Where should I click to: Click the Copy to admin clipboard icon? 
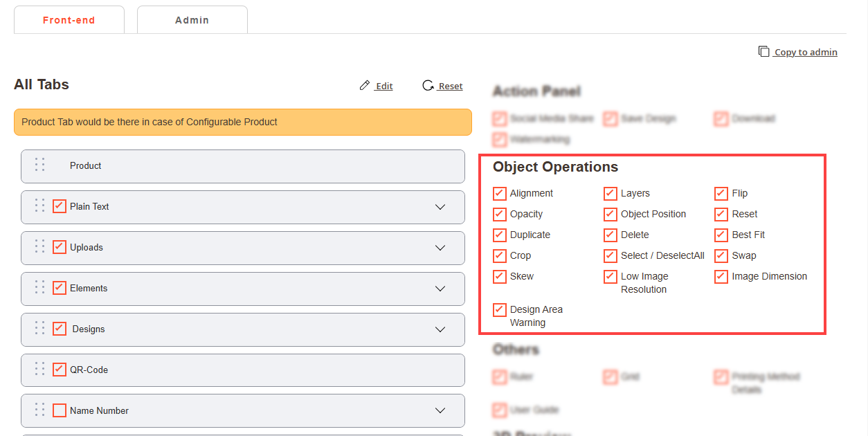coord(764,52)
